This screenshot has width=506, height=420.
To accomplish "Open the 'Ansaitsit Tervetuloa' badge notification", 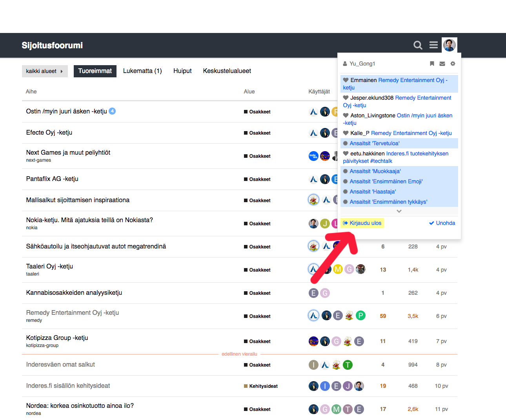I will pyautogui.click(x=374, y=143).
